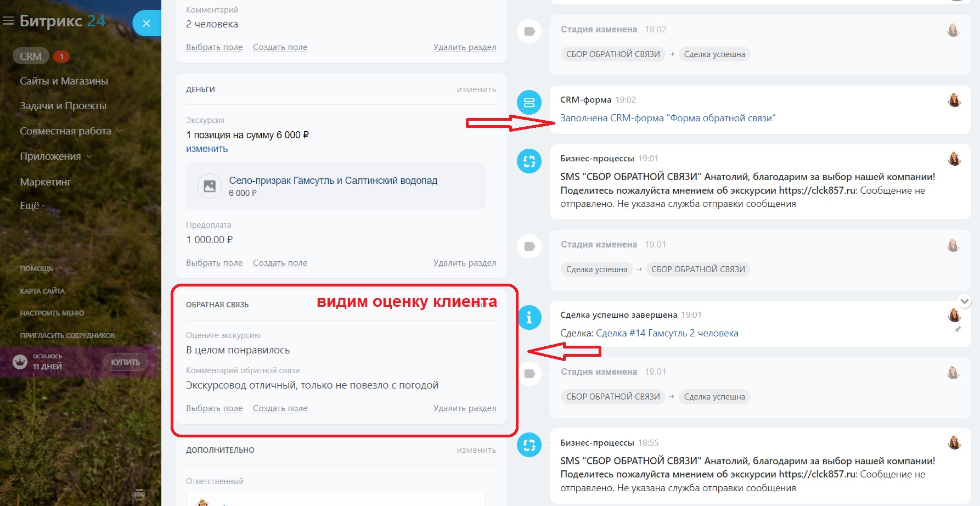The height and width of the screenshot is (506, 980).
Task: Open the hamburger menu next to Битрикс 24
Action: tap(8, 21)
